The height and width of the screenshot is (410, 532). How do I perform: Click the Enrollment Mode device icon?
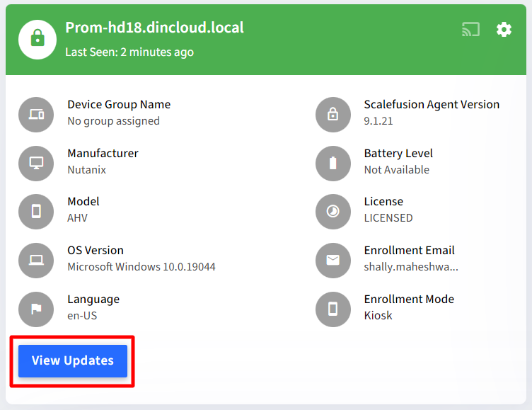coord(332,309)
